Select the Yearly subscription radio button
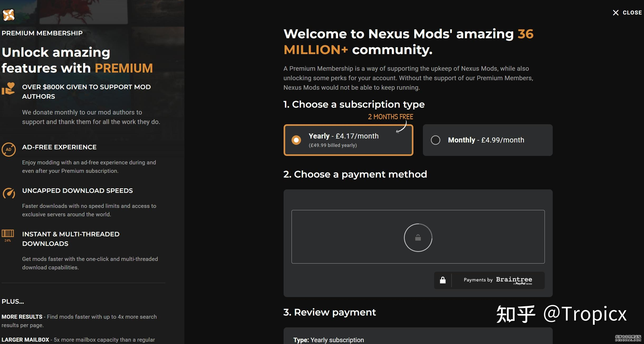 coord(296,140)
